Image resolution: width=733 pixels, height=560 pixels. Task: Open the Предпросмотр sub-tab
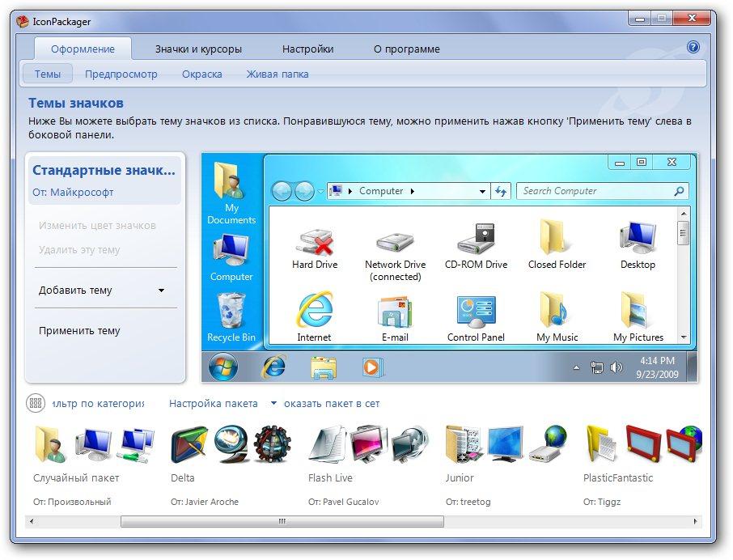point(121,74)
